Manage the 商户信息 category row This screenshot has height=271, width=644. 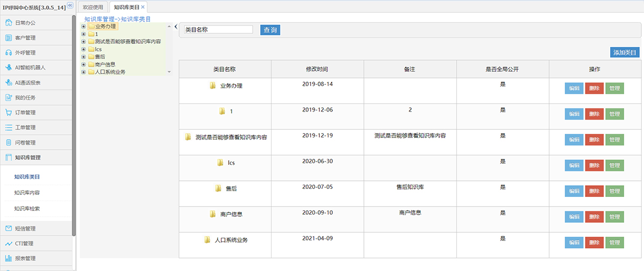coord(614,217)
